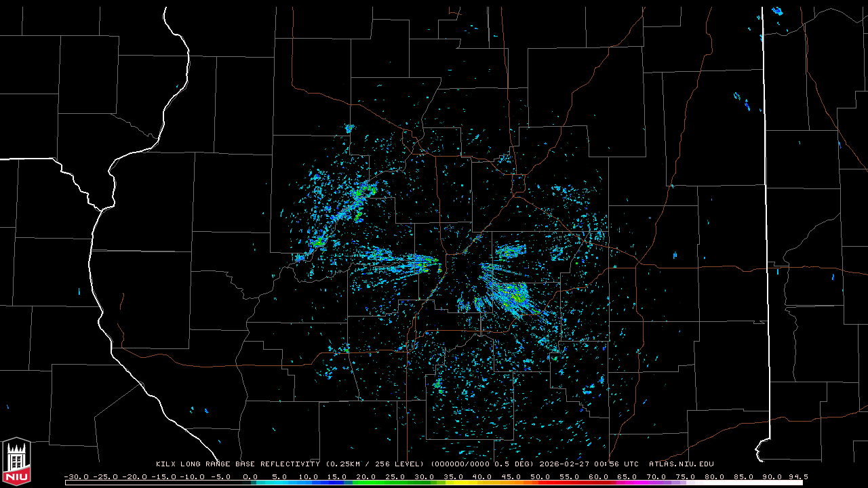Image resolution: width=868 pixels, height=488 pixels.
Task: Click the "35.0" scale label
Action: [454, 476]
